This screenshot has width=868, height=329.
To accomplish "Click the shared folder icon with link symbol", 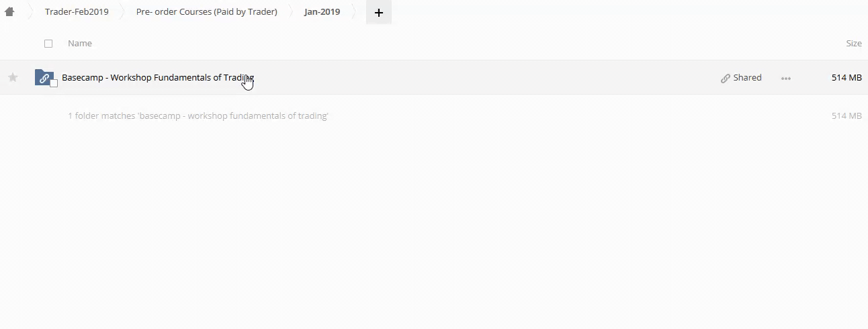I will [x=44, y=78].
